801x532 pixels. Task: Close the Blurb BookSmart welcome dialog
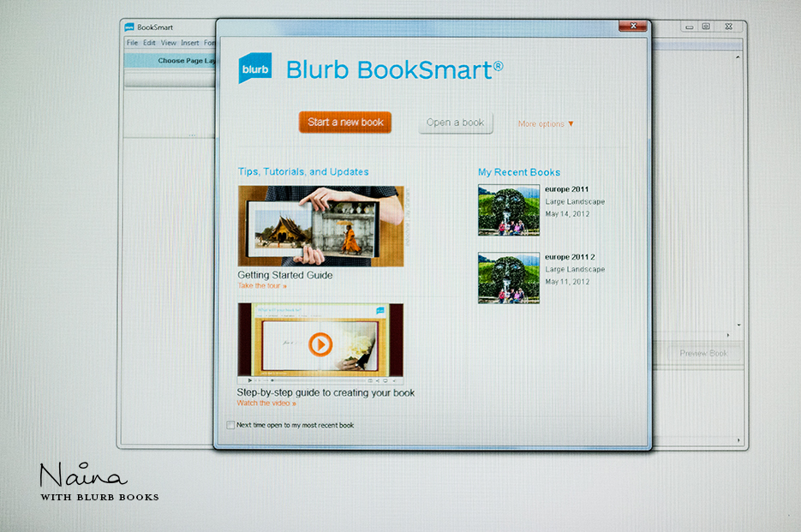pos(633,26)
